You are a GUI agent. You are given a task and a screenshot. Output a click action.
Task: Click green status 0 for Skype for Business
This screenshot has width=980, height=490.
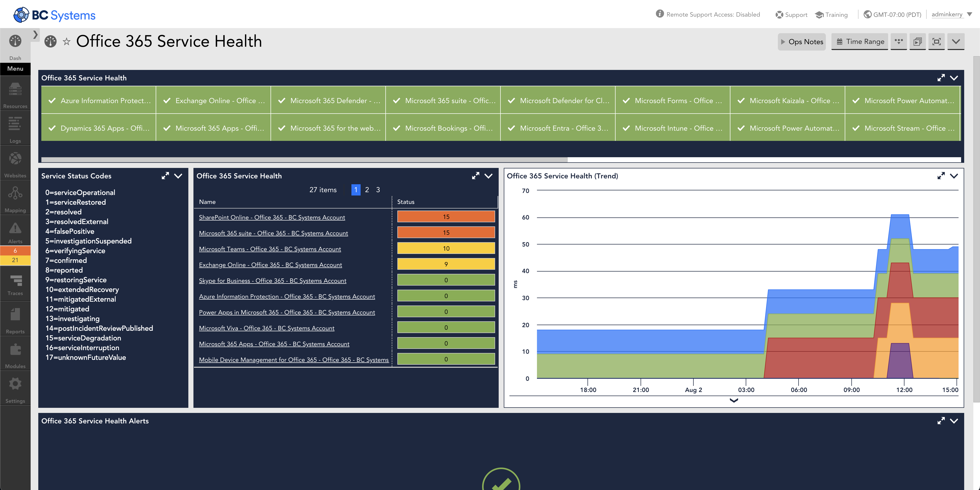point(446,280)
